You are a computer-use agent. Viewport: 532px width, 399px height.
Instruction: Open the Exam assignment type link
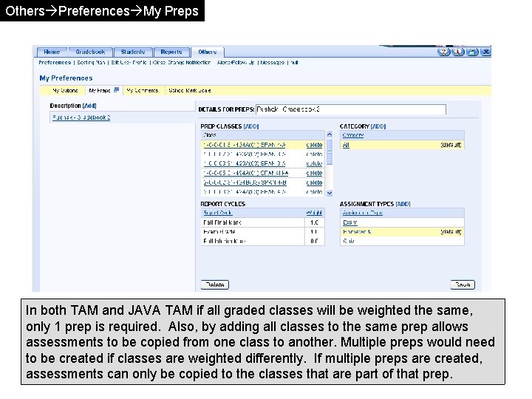[x=349, y=222]
